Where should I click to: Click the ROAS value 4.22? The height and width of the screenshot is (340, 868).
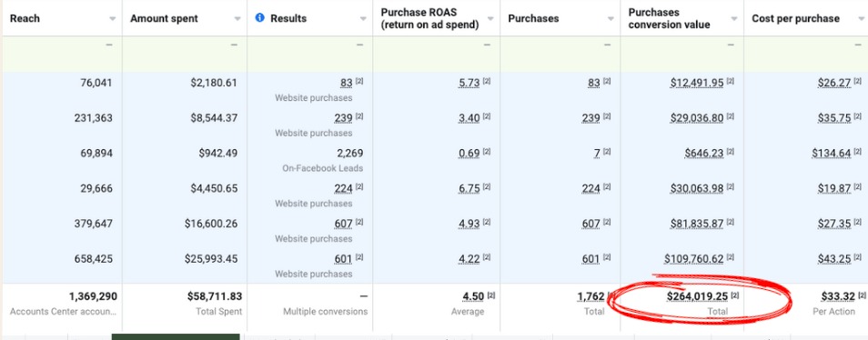[x=469, y=259]
